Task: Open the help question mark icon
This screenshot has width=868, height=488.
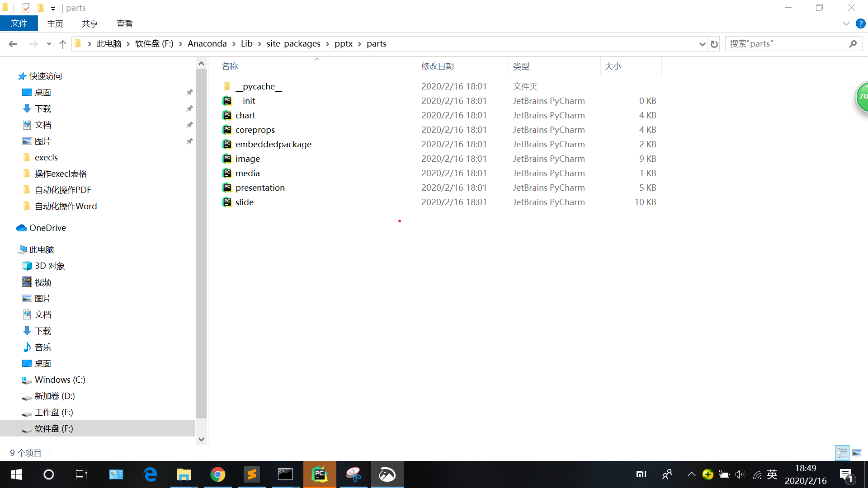Action: point(860,23)
